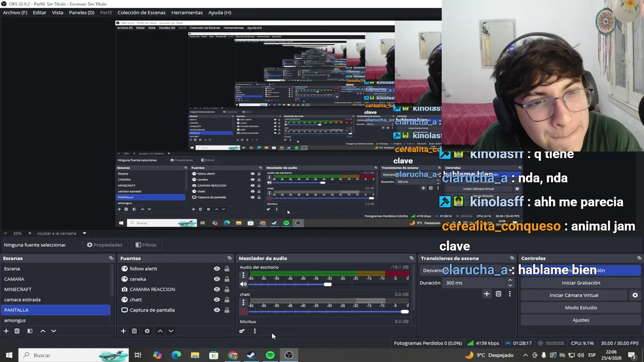Show hidden icons in the system tray
This screenshot has width=644, height=362.
[x=525, y=355]
